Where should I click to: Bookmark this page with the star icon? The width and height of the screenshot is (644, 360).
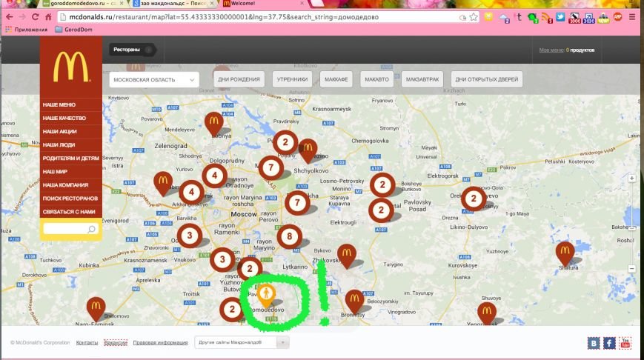474,17
